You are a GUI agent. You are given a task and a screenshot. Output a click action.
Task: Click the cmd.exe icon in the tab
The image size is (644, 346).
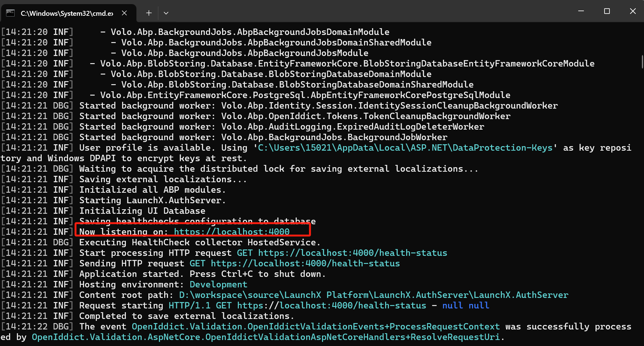pos(11,13)
